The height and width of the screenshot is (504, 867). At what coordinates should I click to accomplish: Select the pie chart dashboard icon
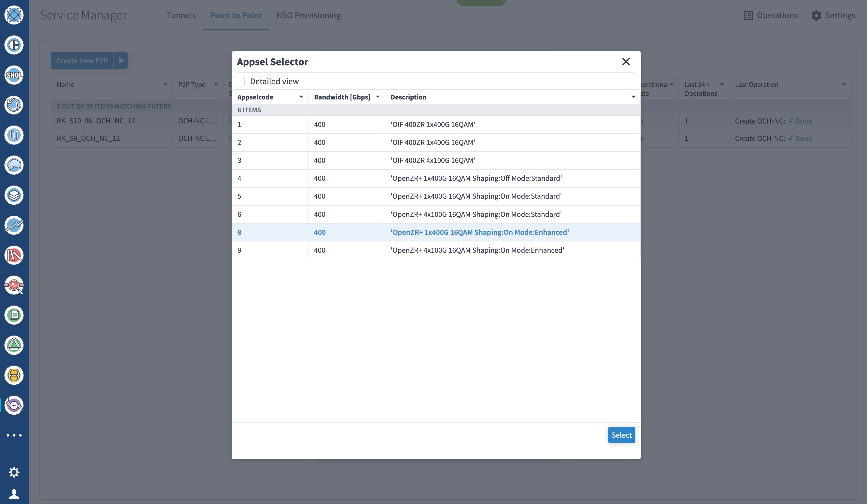click(14, 45)
